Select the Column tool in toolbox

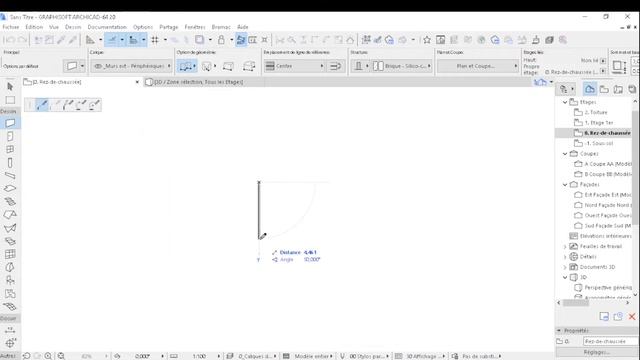point(10,163)
